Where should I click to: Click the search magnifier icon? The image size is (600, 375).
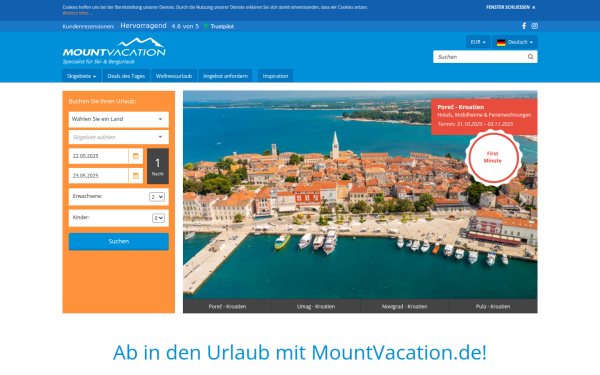tap(530, 57)
